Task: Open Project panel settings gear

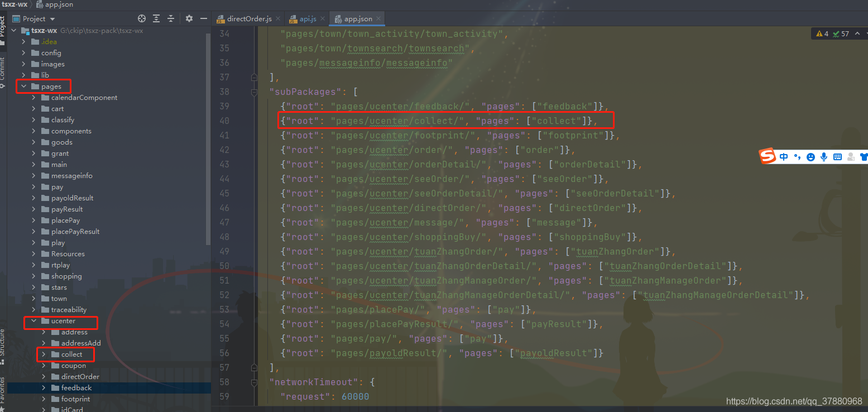Action: 189,18
